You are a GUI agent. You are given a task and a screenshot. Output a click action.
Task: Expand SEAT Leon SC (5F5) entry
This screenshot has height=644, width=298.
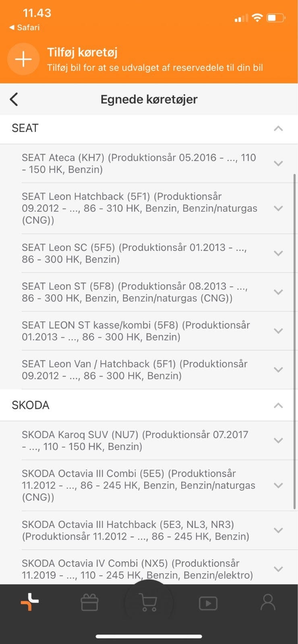click(278, 253)
